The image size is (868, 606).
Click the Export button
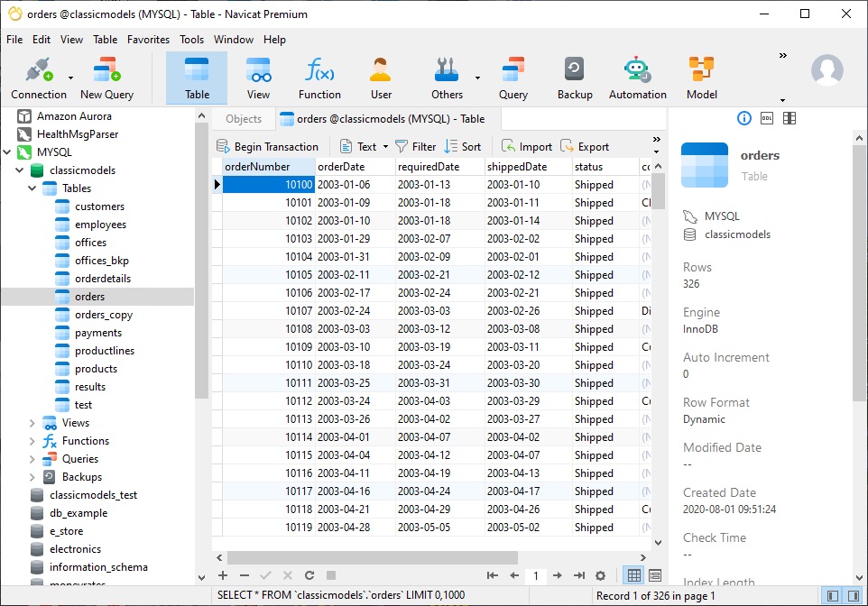pyautogui.click(x=585, y=147)
